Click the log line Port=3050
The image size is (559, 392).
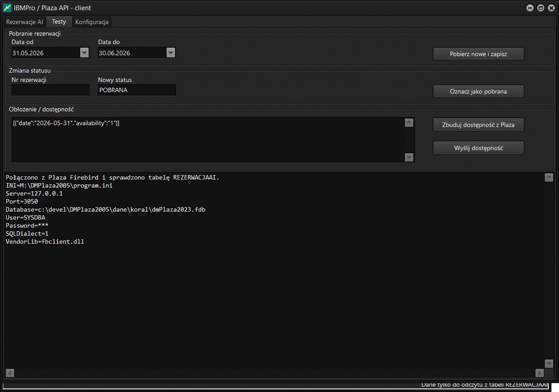point(22,201)
